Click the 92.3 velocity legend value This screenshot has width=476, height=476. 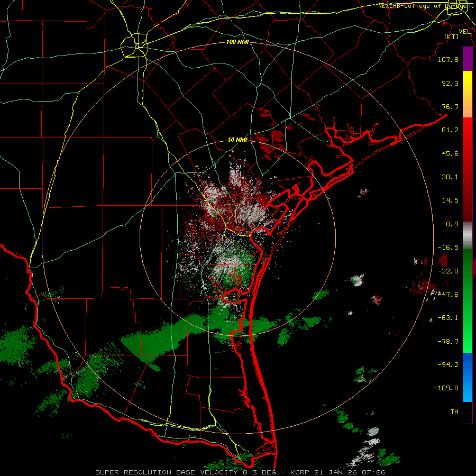[450, 83]
